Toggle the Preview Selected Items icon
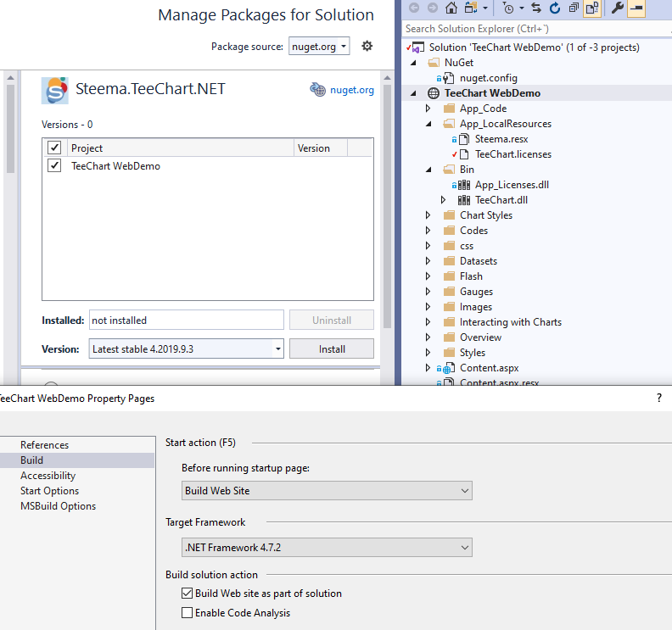Viewport: 672px width, 630px height. coord(636,8)
